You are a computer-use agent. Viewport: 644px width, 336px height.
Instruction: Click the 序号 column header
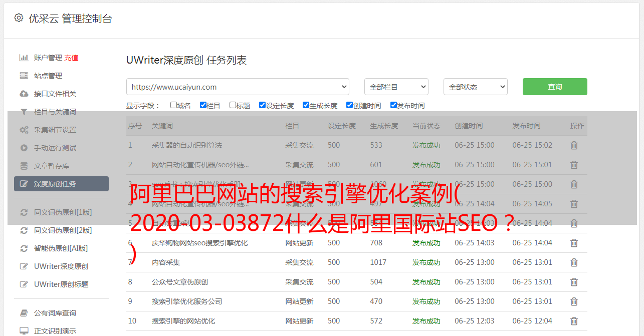point(135,126)
